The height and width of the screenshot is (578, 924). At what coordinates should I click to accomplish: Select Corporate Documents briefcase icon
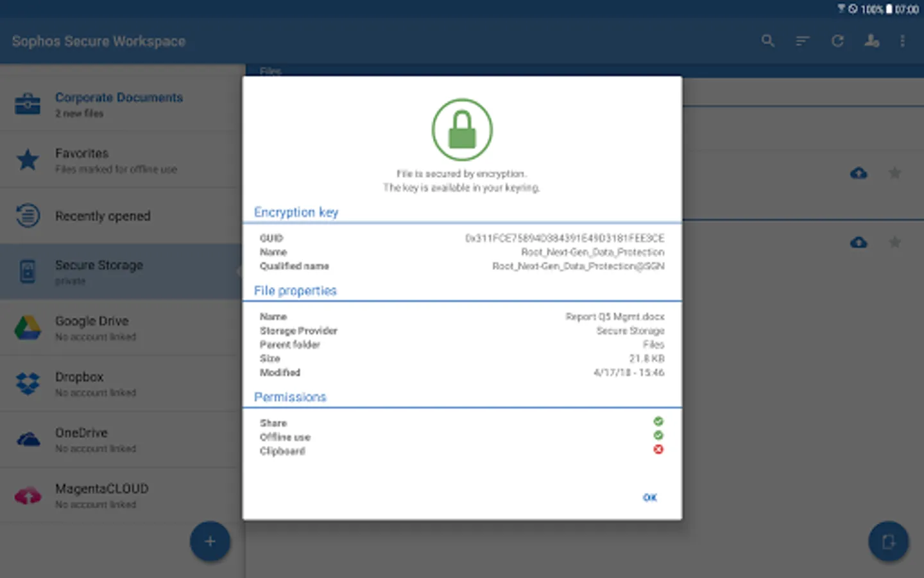(28, 104)
